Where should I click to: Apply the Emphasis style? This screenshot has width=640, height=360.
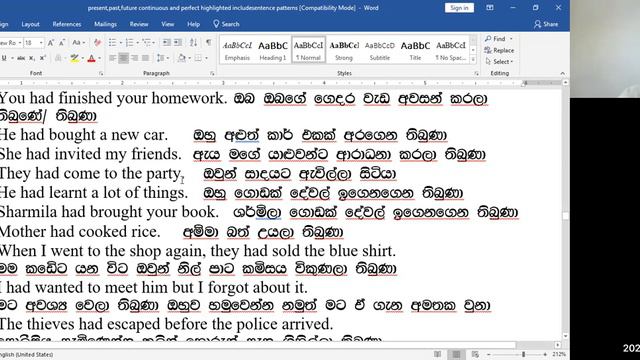pyautogui.click(x=237, y=50)
